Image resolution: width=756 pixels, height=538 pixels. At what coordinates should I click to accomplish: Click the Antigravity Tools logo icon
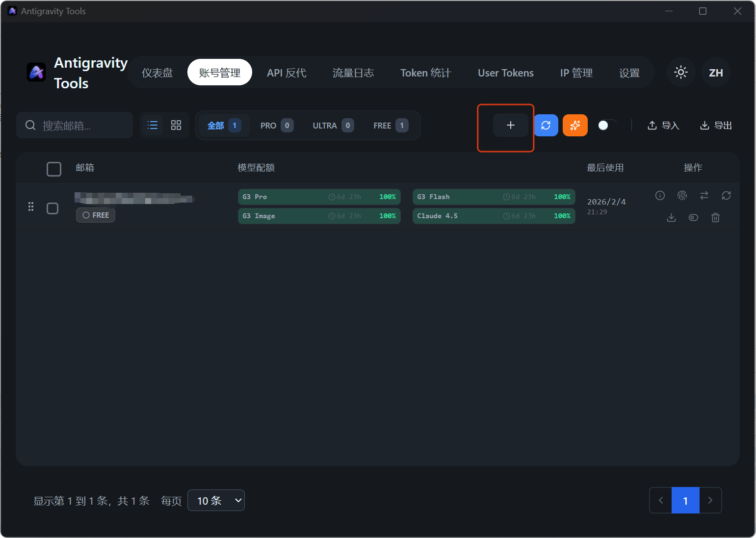click(x=36, y=73)
